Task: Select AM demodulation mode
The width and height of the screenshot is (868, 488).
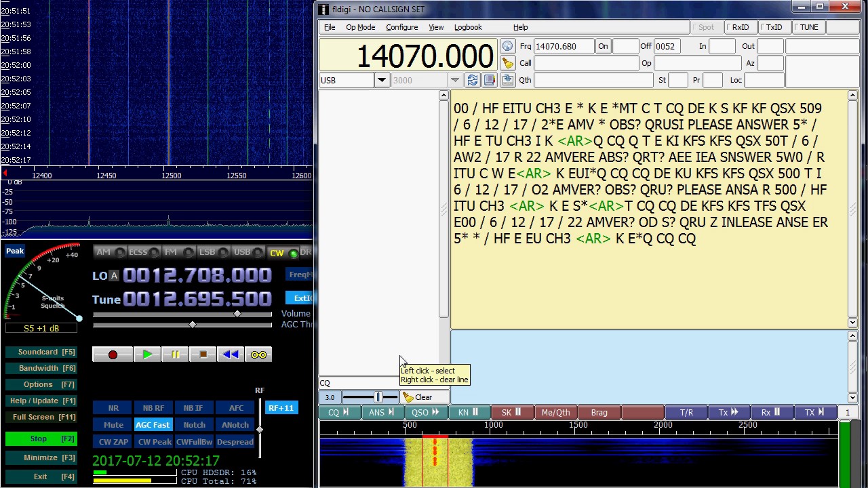Action: coord(109,252)
